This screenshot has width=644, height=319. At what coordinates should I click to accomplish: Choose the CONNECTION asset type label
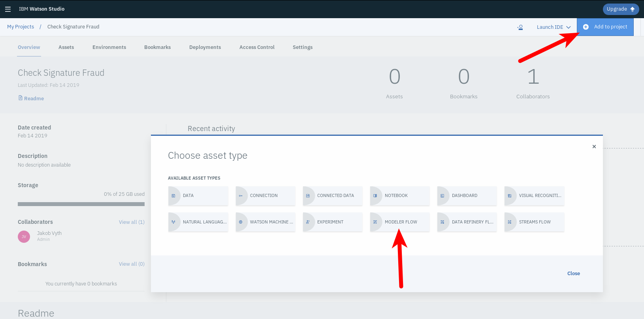264,196
